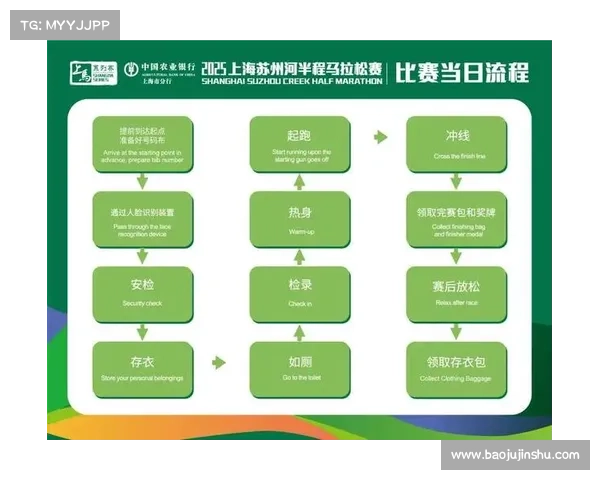This screenshot has width=600, height=480.
Task: Click the '热身 Warm-up' step box
Action: 300,220
